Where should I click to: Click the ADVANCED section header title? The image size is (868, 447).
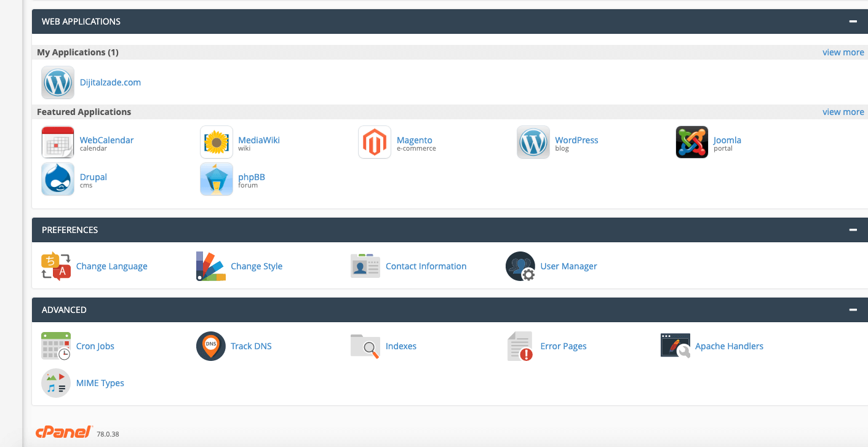pos(64,310)
